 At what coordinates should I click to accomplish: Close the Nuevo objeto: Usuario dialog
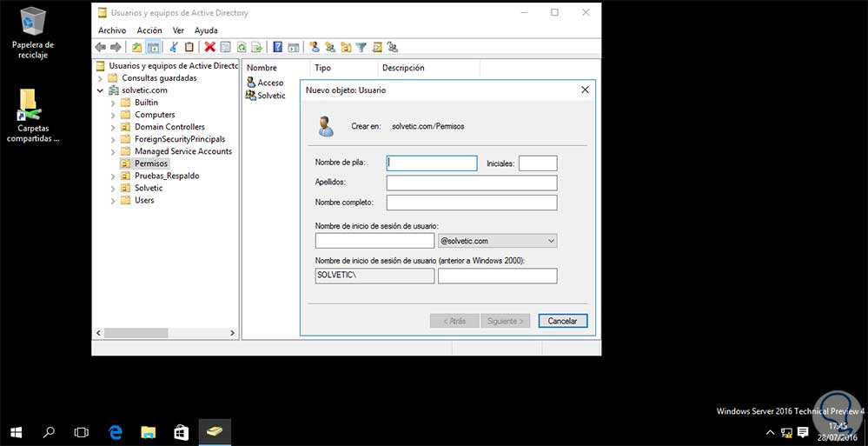[x=585, y=90]
